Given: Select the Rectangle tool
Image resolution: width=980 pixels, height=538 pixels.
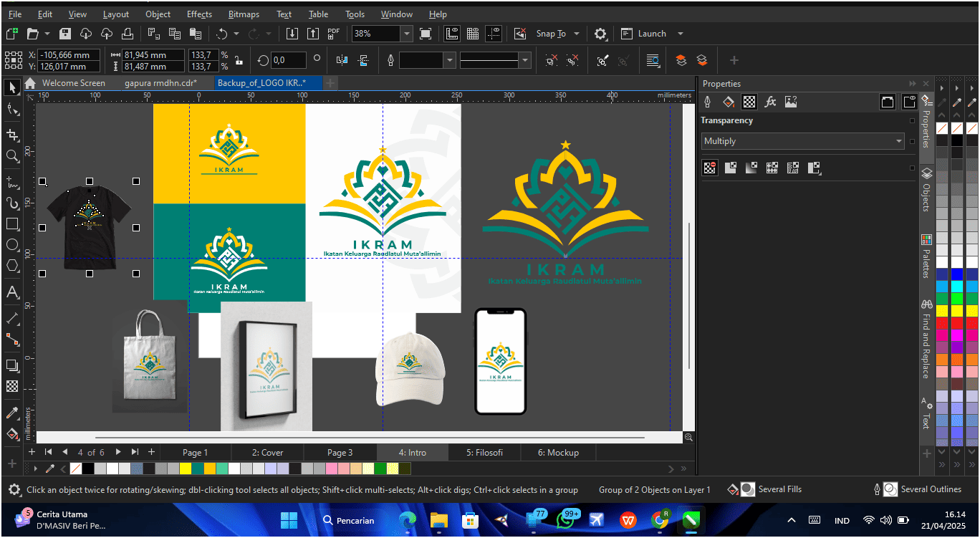Looking at the screenshot, I should 11,224.
